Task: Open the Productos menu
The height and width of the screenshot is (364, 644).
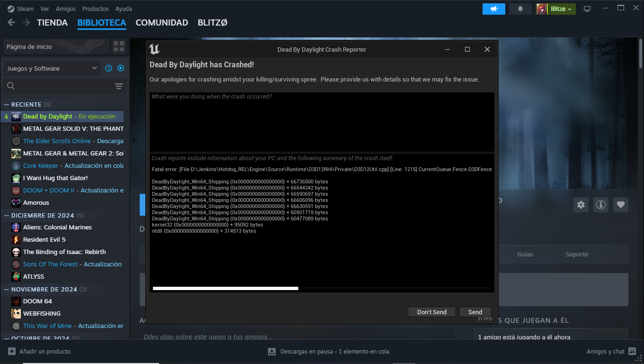Action: (x=95, y=9)
